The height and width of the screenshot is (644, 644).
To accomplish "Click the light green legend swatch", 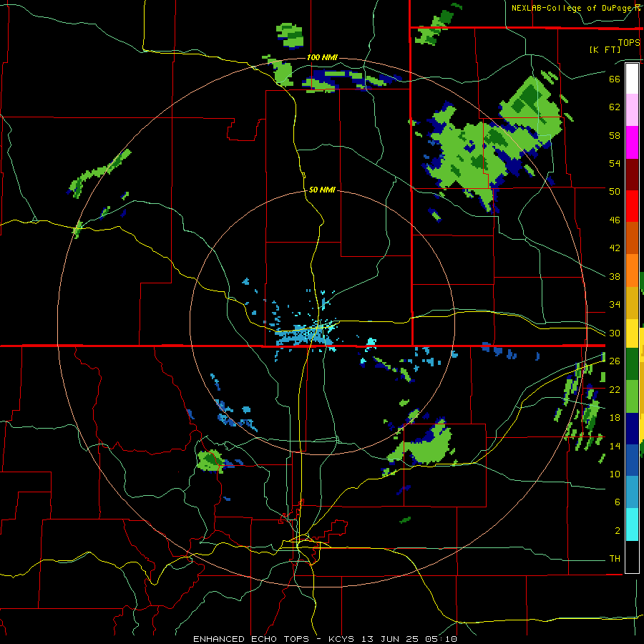I will (x=632, y=396).
